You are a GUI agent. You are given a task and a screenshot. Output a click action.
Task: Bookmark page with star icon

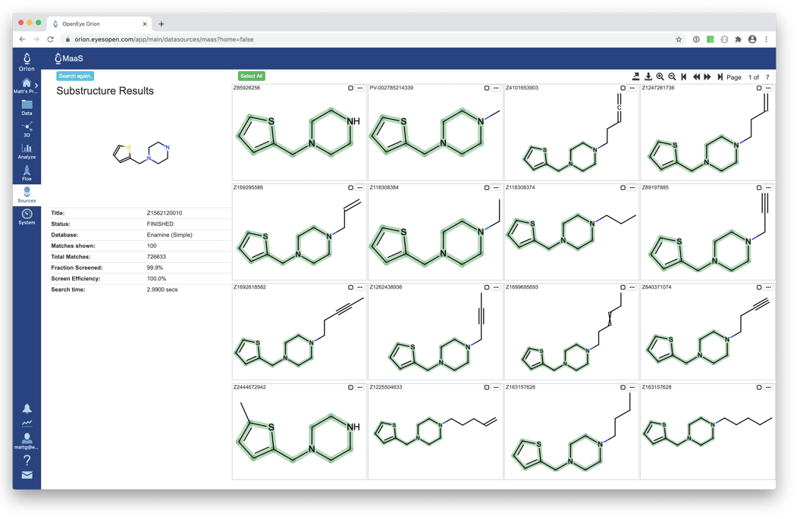pyautogui.click(x=679, y=39)
